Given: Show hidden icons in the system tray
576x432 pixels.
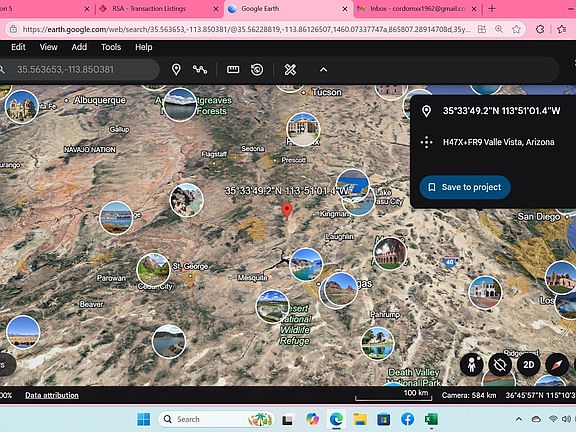Looking at the screenshot, I should point(519,419).
